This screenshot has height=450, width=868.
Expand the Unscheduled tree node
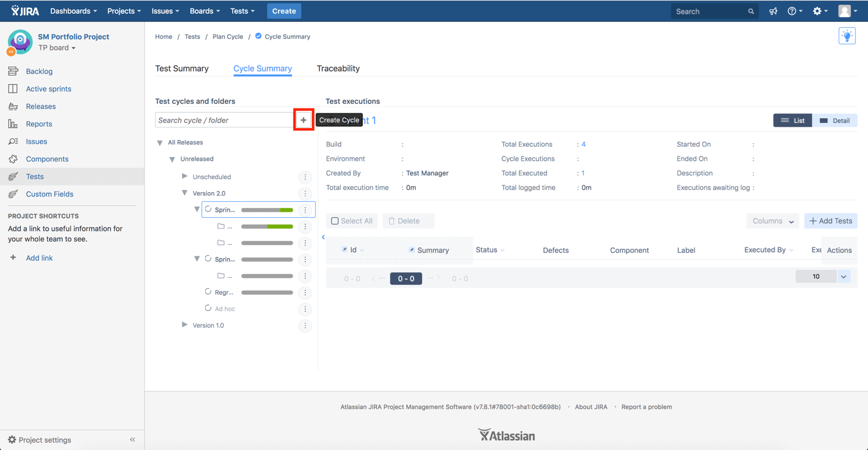pyautogui.click(x=185, y=176)
